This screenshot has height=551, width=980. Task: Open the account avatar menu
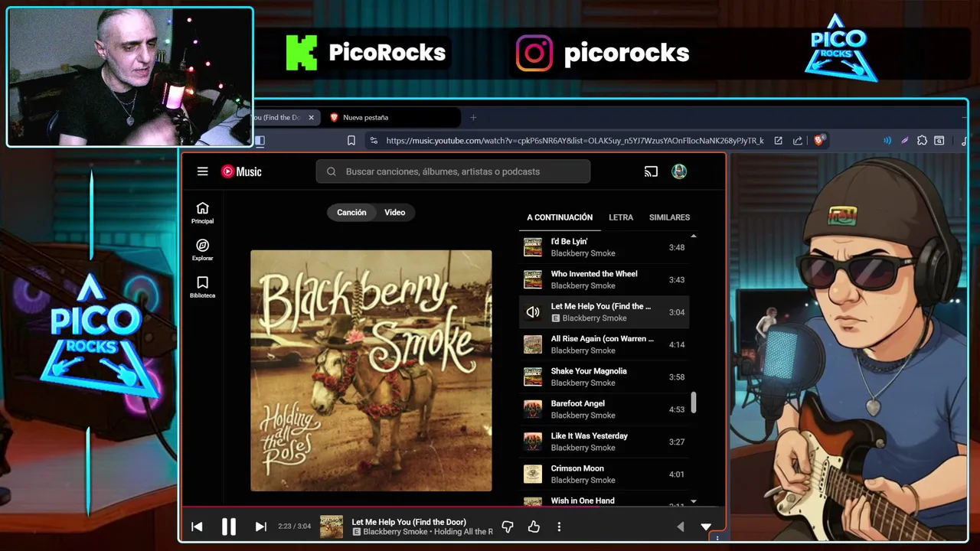coord(679,171)
